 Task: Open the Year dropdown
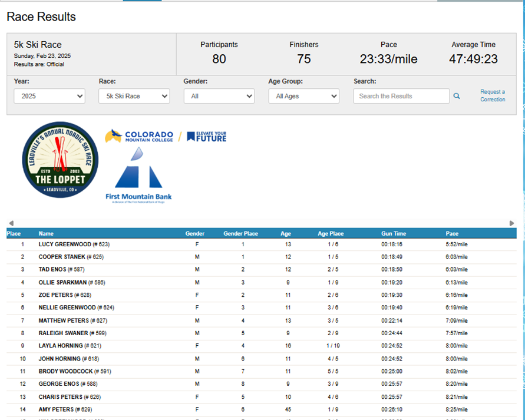(x=49, y=96)
